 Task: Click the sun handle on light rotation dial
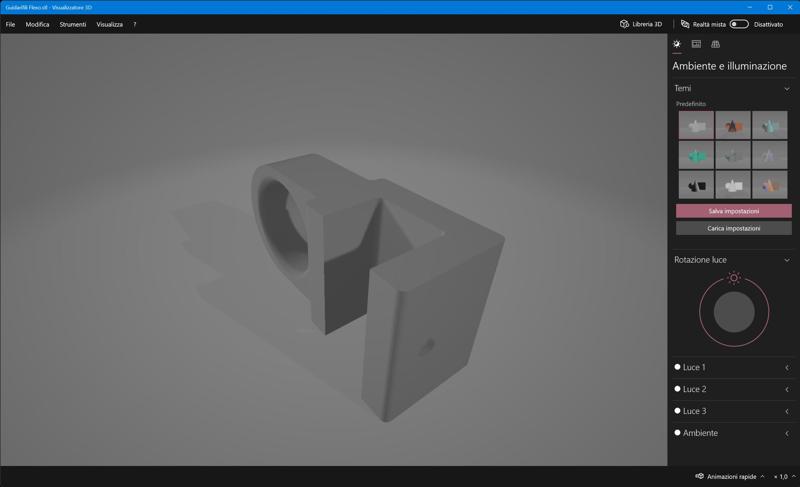point(734,278)
